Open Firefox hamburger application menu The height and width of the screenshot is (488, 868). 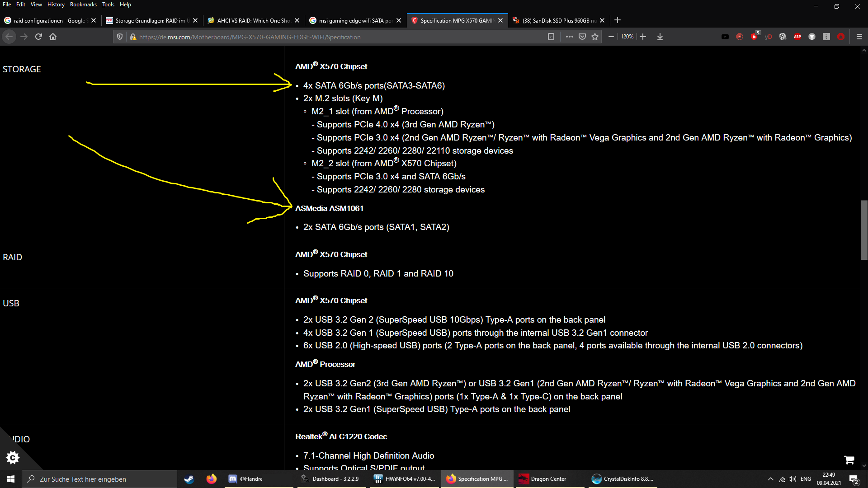click(x=859, y=37)
